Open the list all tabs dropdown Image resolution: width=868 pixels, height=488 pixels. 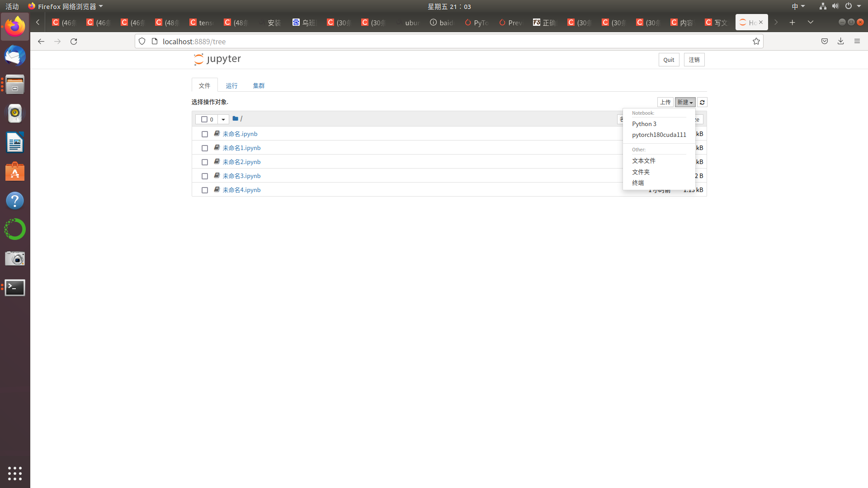pos(811,22)
